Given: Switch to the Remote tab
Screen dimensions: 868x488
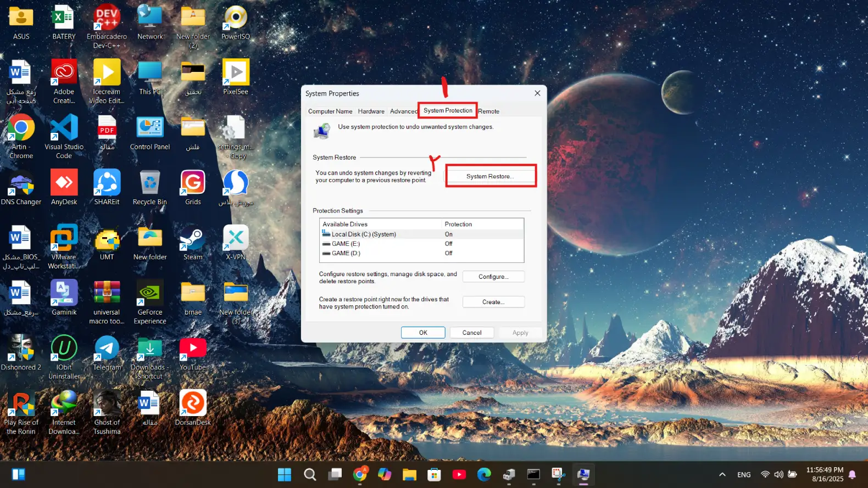Looking at the screenshot, I should click(488, 111).
